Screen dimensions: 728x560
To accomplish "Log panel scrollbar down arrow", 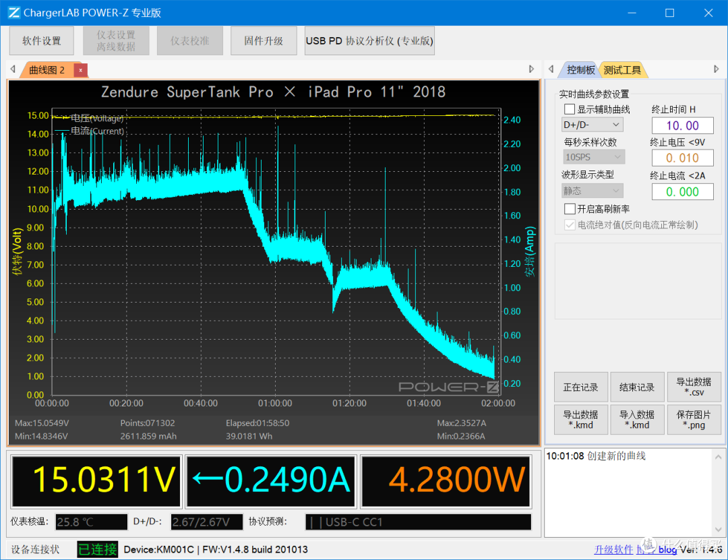I will tap(718, 530).
